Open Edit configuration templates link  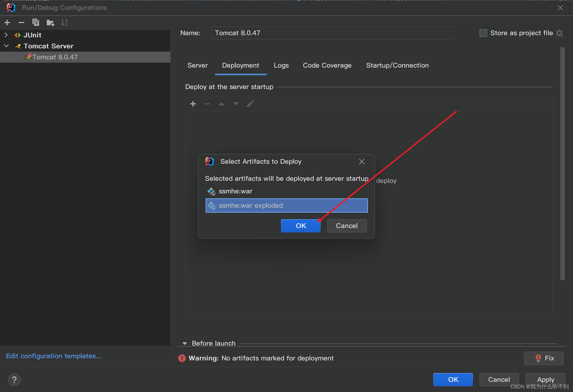[54, 356]
